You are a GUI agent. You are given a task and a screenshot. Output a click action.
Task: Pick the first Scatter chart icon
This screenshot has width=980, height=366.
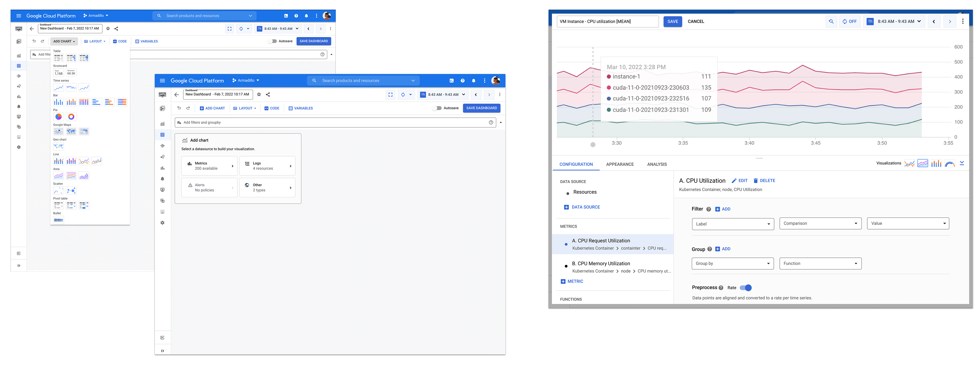(x=58, y=191)
